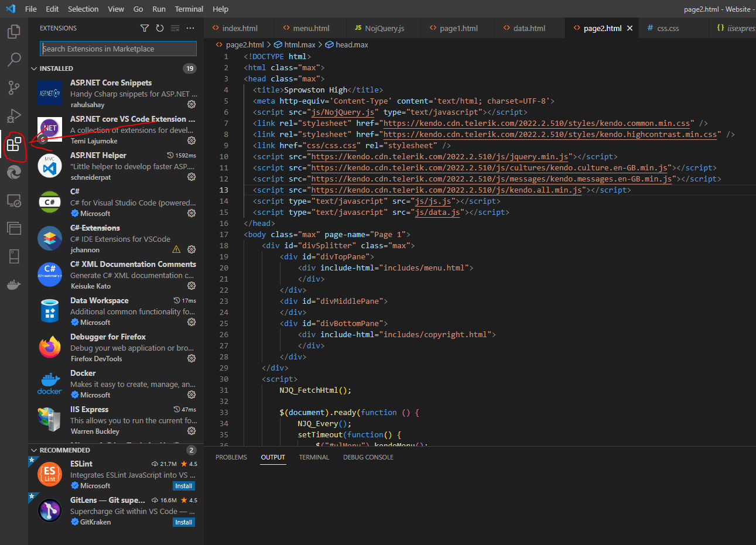Open the View menu
756x545 pixels.
tap(116, 9)
